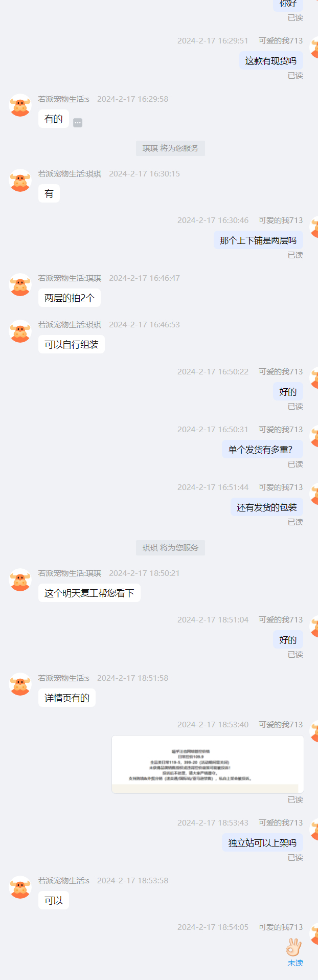Click the 独立站可以上架吗 message bubble
This screenshot has width=318, height=980.
click(x=263, y=843)
